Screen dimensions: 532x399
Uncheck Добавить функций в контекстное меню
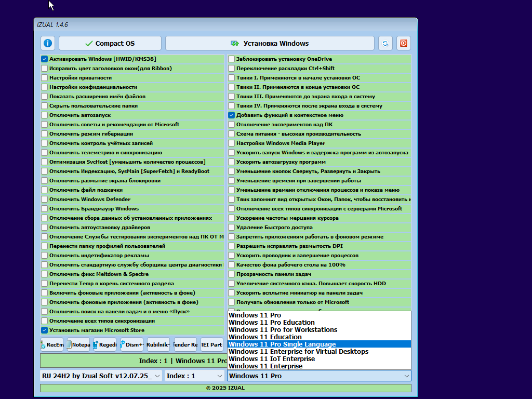click(231, 115)
